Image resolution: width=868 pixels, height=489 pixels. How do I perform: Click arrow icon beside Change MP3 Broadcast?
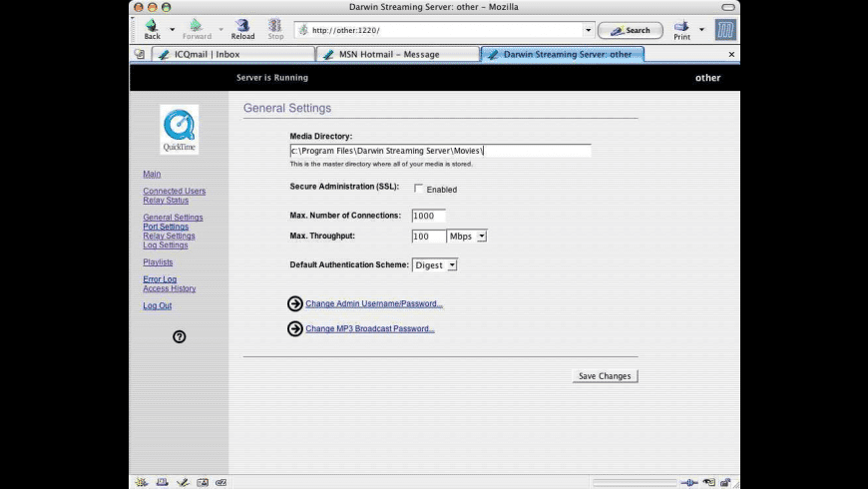tap(295, 329)
